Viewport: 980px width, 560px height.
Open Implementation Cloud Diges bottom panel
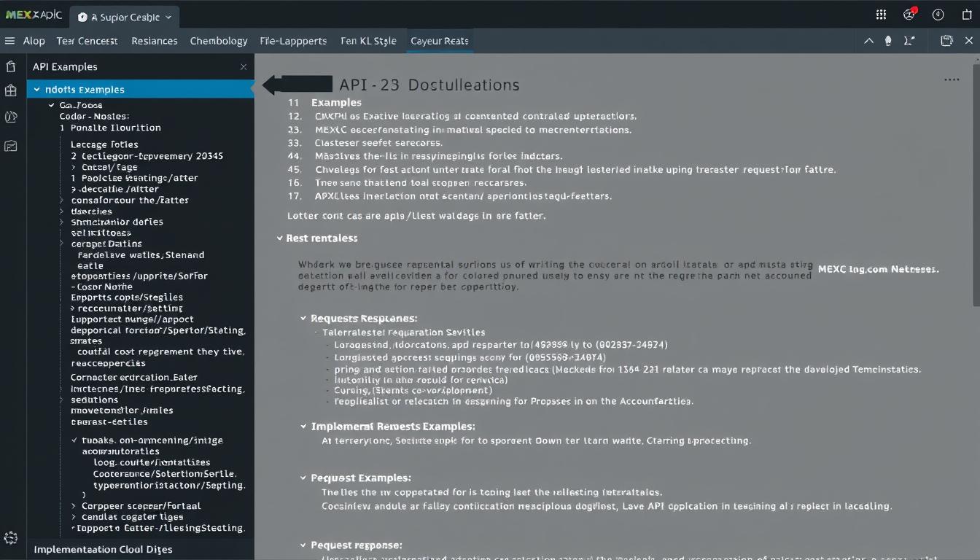pyautogui.click(x=104, y=550)
